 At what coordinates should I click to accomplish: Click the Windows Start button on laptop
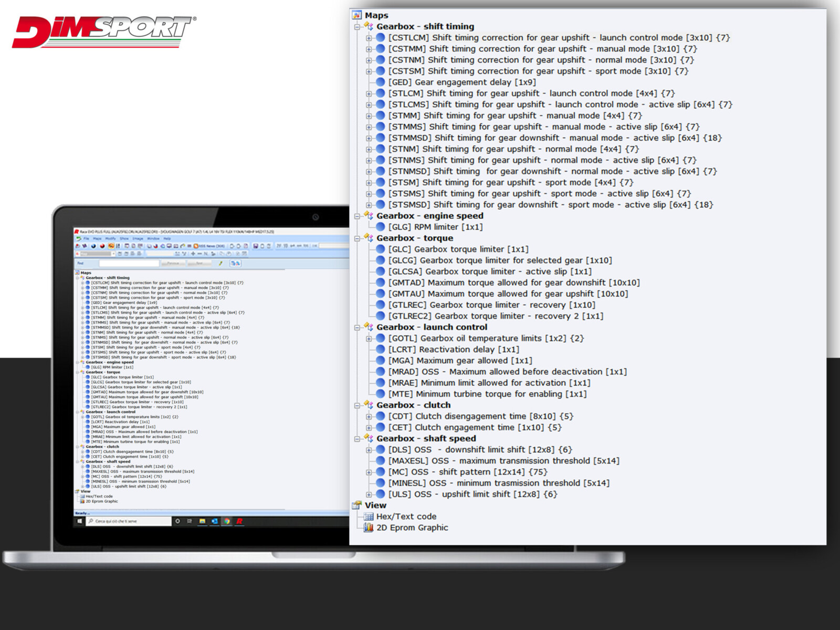pos(80,521)
